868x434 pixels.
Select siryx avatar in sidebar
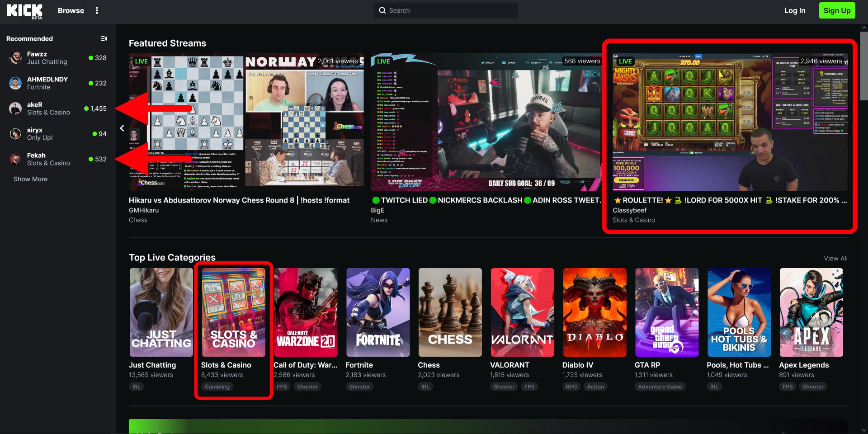15,134
